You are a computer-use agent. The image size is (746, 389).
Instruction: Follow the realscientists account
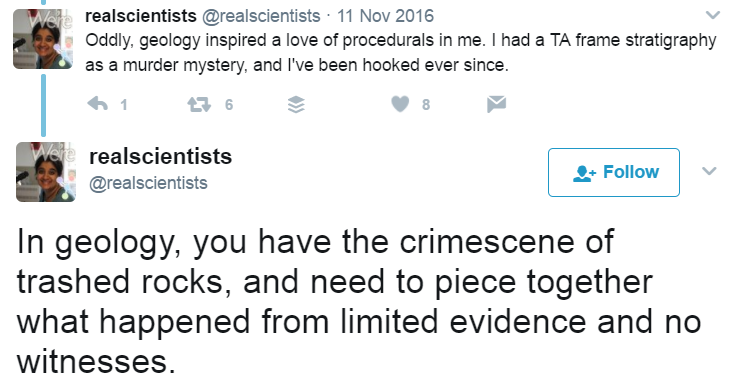click(x=614, y=172)
